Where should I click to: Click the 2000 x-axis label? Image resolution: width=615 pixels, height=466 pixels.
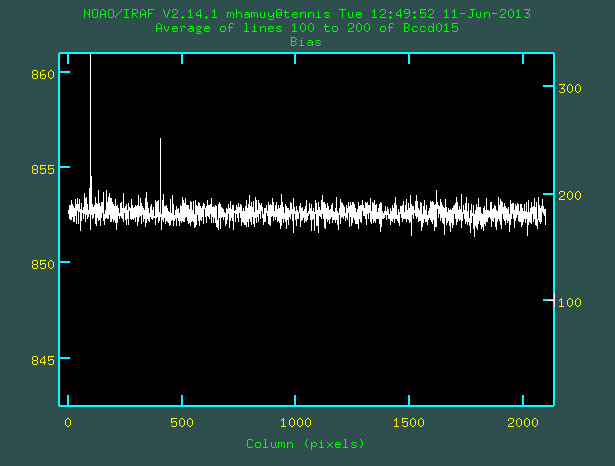coord(522,422)
